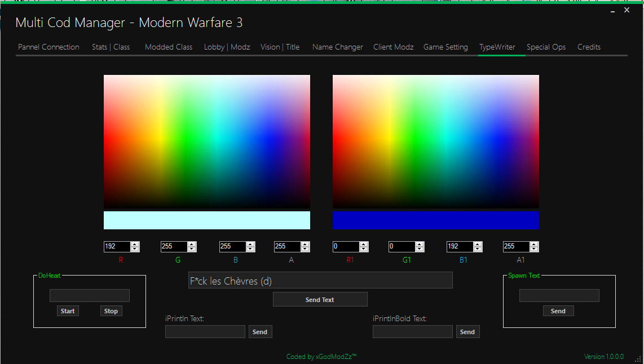Click the iPrintln Text input field
This screenshot has width=644, height=364.
205,331
